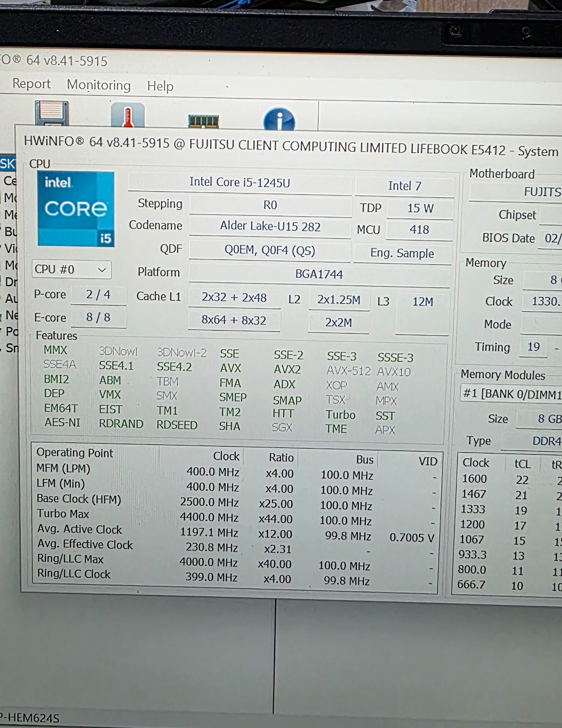The height and width of the screenshot is (728, 562).
Task: Select the Codename value 'Alder Lake-U15 282'
Action: click(x=270, y=227)
